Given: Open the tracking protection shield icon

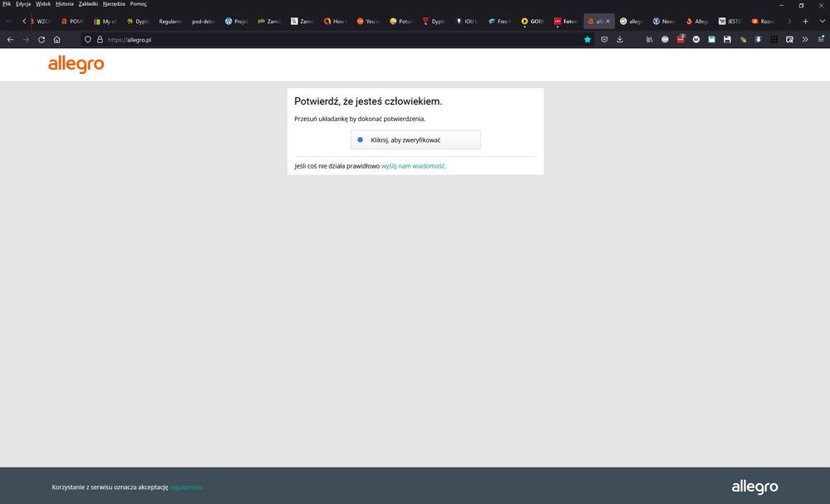Looking at the screenshot, I should pyautogui.click(x=88, y=40).
